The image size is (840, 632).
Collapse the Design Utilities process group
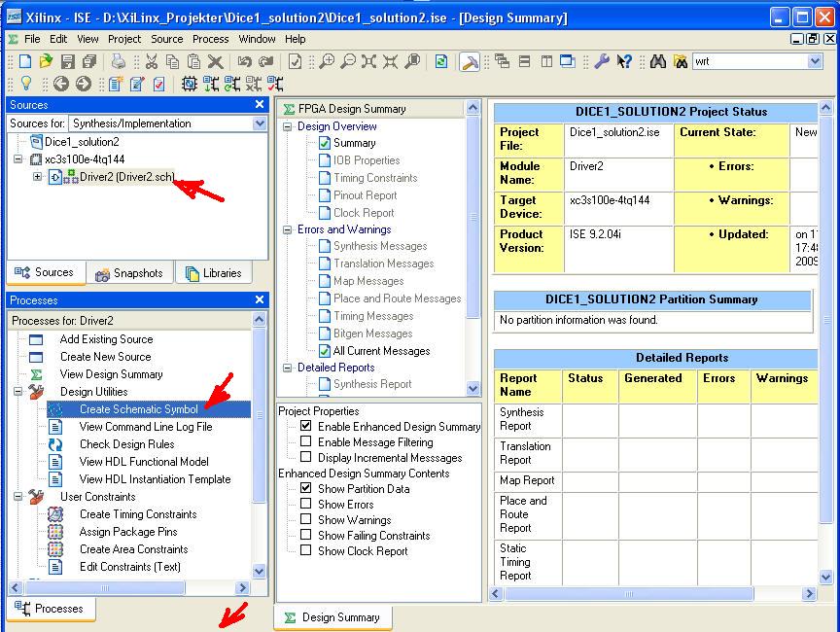pos(18,392)
